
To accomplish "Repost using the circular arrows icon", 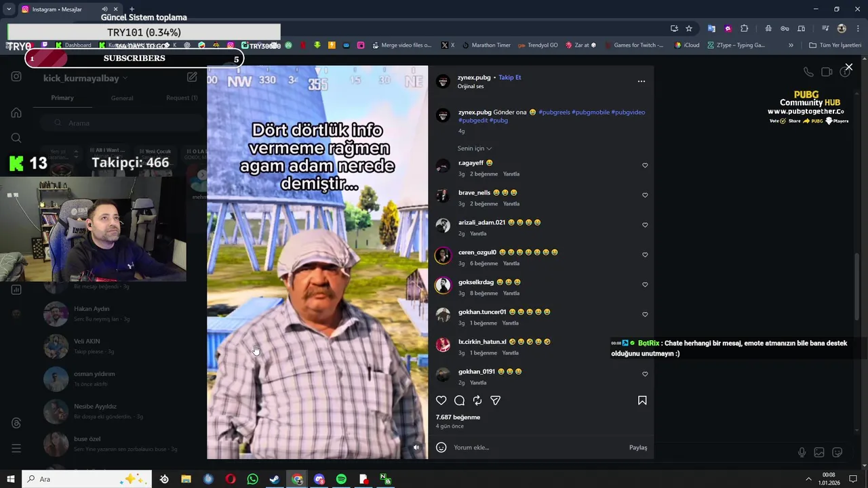I will (477, 401).
